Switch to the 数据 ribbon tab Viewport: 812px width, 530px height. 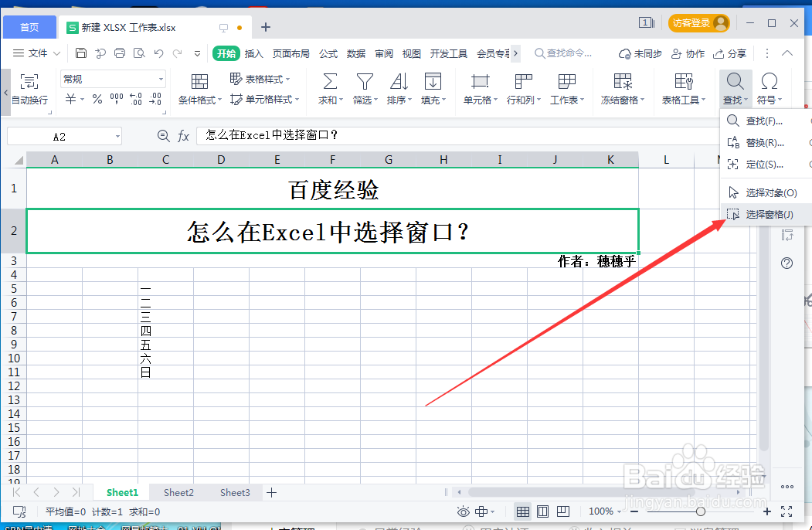tap(355, 53)
